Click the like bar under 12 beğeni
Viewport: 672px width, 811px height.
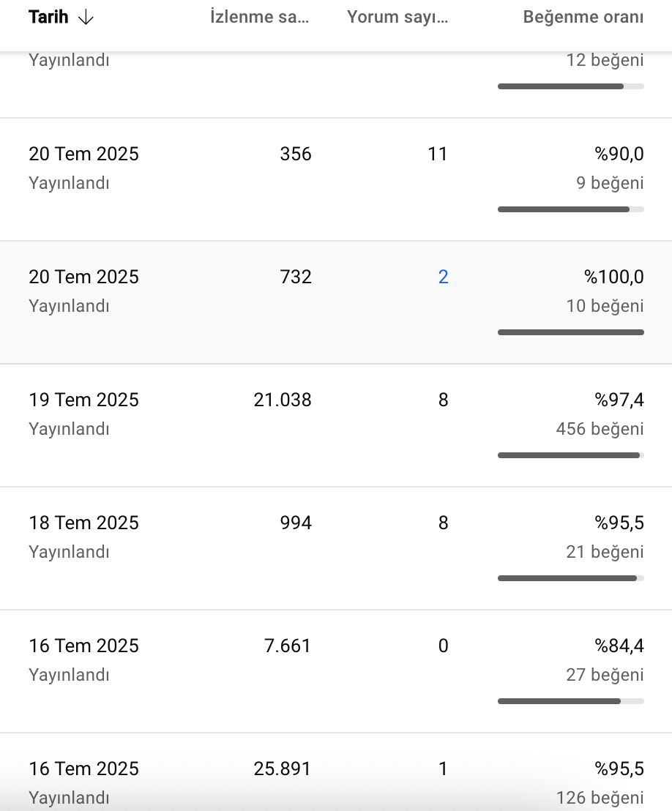[570, 86]
